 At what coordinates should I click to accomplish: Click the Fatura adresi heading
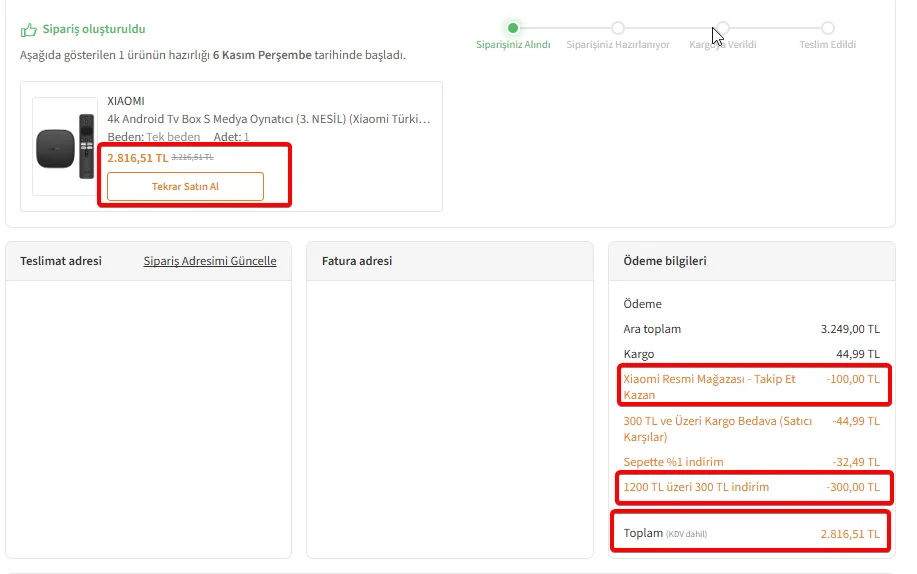pos(357,261)
